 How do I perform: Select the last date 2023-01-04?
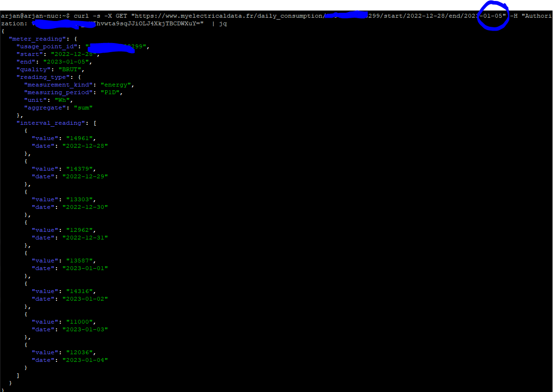coord(85,360)
